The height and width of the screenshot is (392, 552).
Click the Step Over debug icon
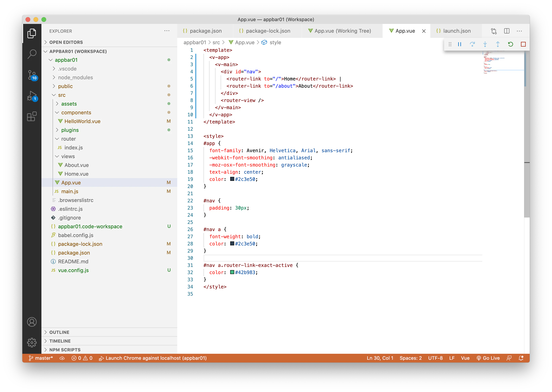click(472, 44)
